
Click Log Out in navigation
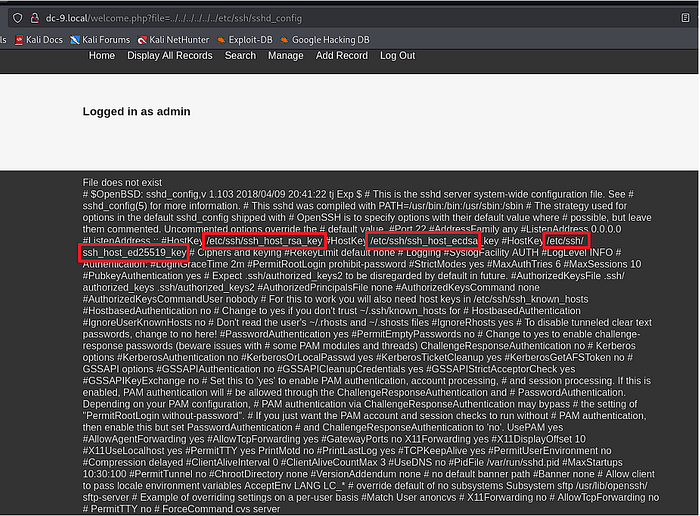coord(397,56)
